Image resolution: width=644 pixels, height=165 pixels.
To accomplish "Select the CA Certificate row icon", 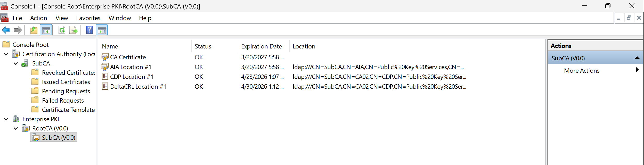I will [105, 57].
